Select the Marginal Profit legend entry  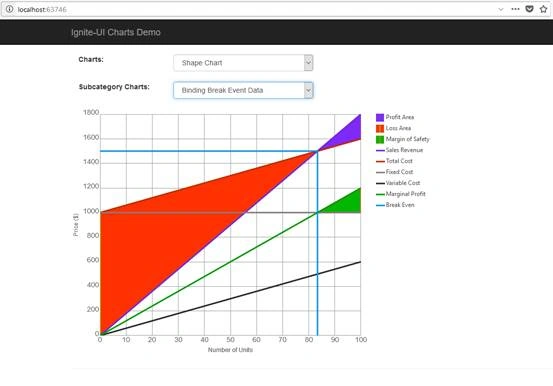tap(401, 194)
